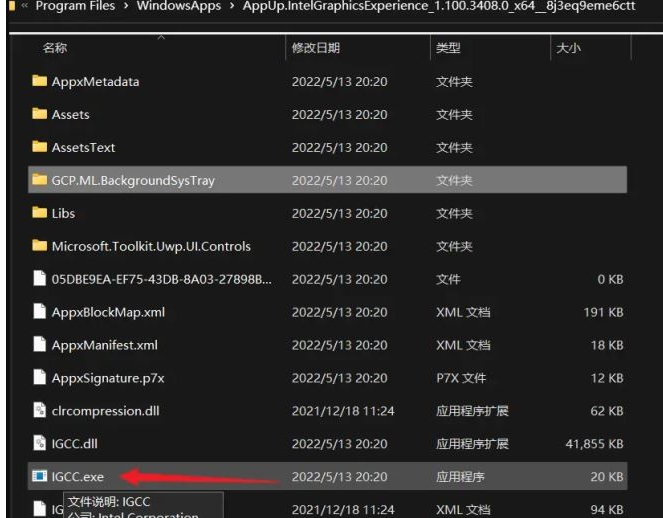
Task: Select the Assets folder icon
Action: click(40, 115)
